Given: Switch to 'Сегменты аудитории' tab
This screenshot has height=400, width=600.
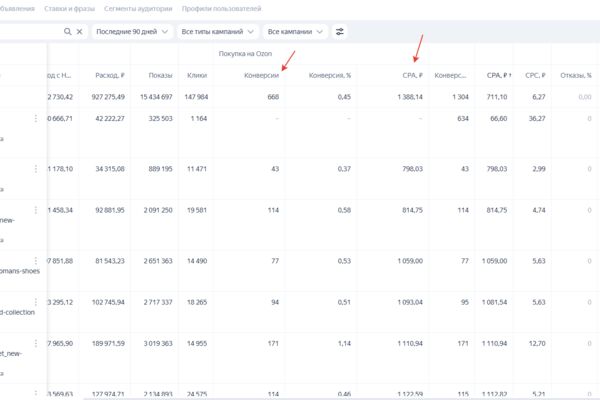Looking at the screenshot, I should [138, 8].
